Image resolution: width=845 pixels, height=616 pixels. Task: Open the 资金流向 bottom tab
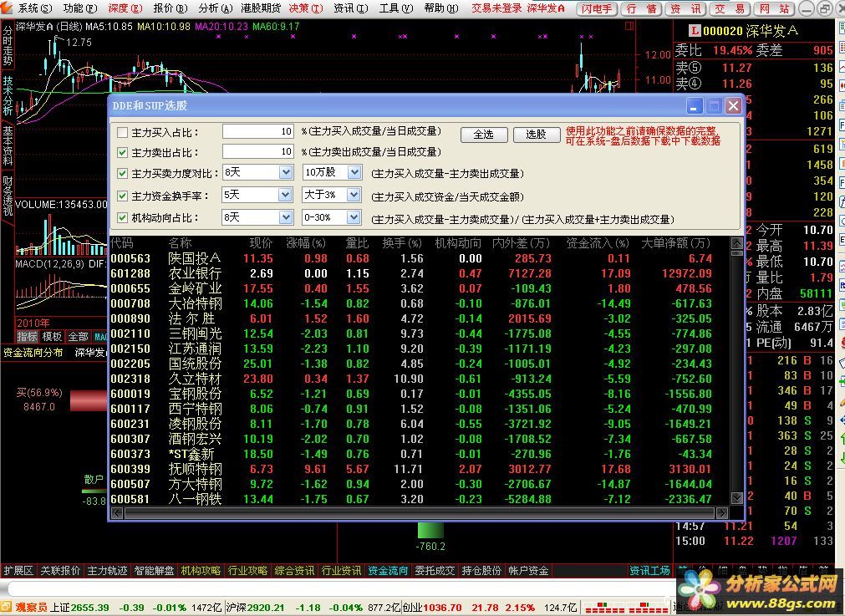(388, 570)
